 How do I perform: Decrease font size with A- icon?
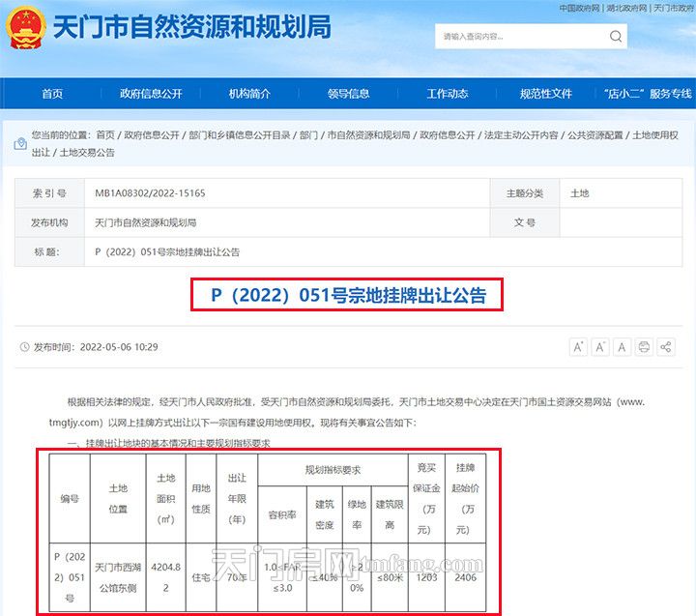click(600, 347)
